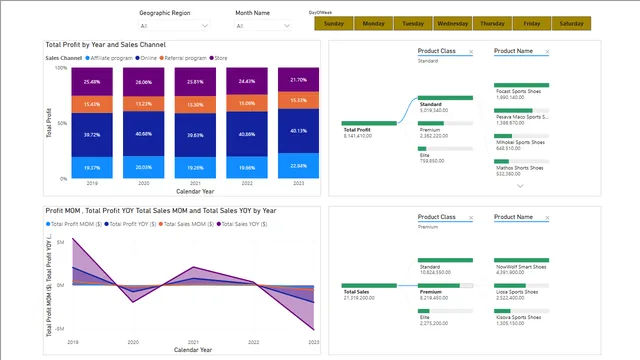Select Standard node in Total Profit tree
Image resolution: width=640 pixels, height=360 pixels.
pyautogui.click(x=445, y=98)
